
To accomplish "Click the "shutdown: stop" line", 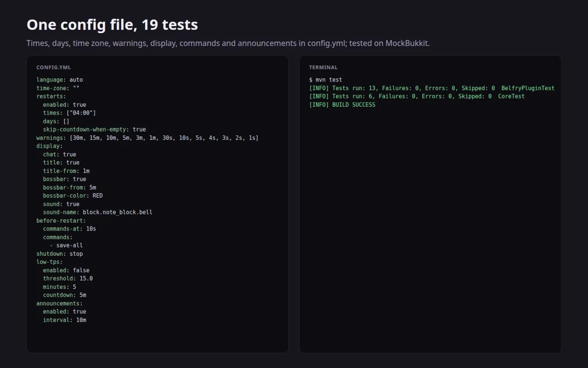I will (x=60, y=253).
